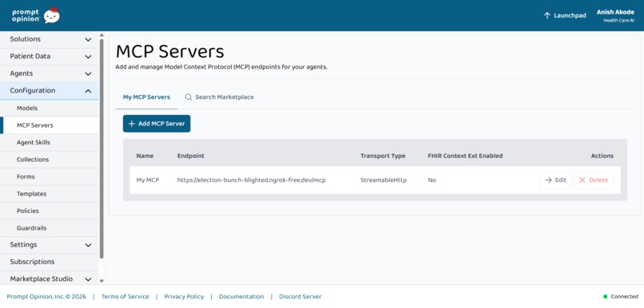Expand the Agents chevron in sidebar
The height and width of the screenshot is (308, 644).
click(x=88, y=74)
